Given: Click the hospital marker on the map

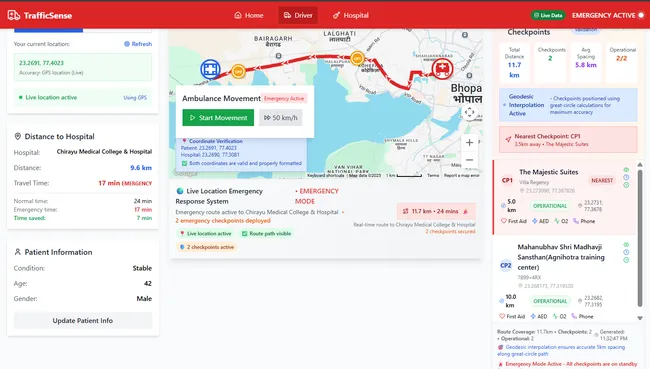Looking at the screenshot, I should point(210,69).
